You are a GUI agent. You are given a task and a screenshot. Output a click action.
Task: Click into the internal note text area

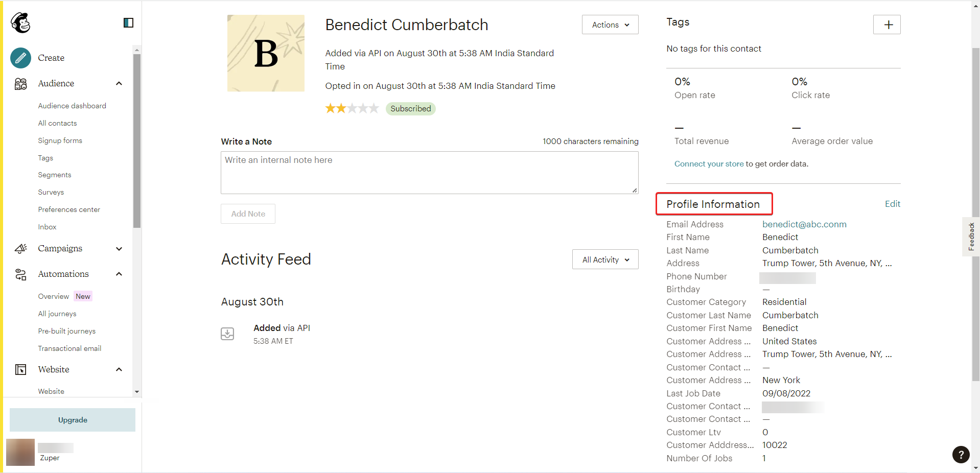[x=429, y=173]
